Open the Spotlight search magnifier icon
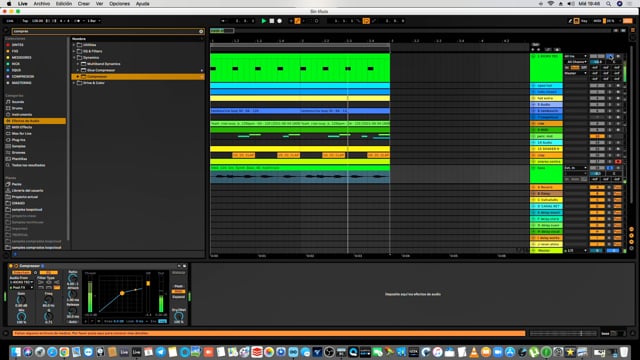 [x=608, y=4]
